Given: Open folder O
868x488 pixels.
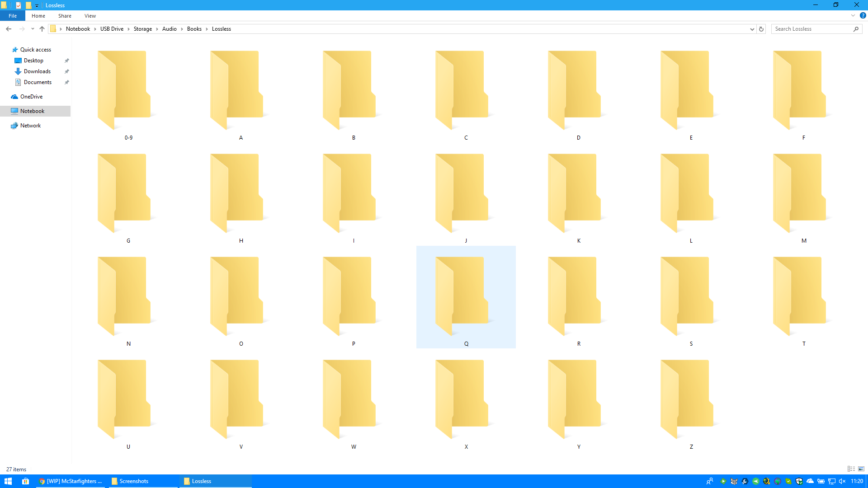Looking at the screenshot, I should pyautogui.click(x=241, y=297).
